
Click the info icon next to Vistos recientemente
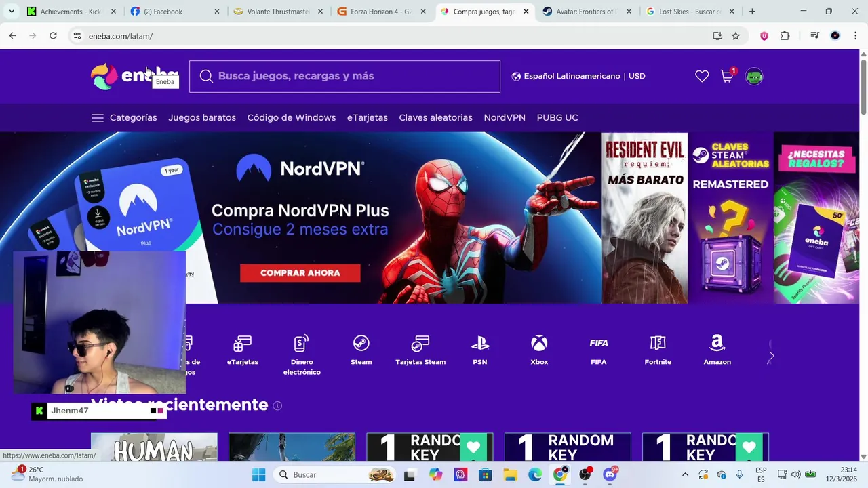277,405
